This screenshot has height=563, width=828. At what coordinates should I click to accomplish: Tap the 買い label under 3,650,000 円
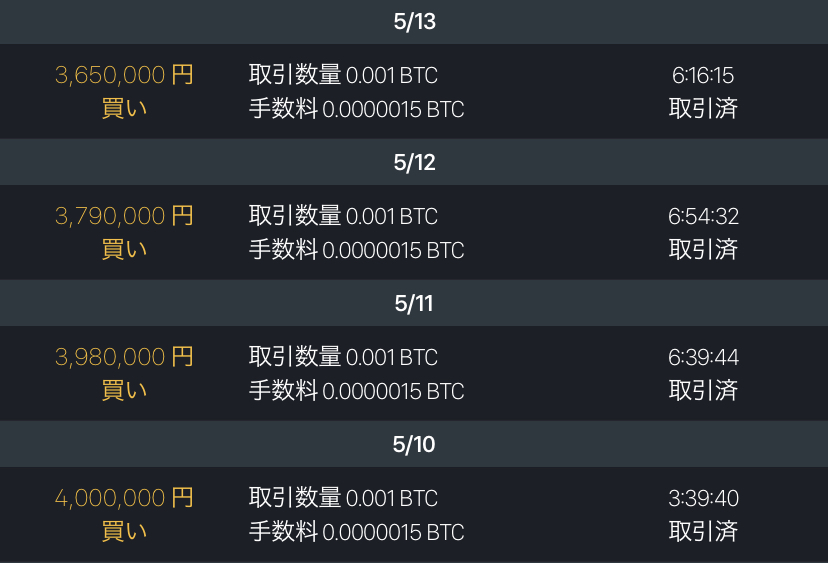click(124, 108)
